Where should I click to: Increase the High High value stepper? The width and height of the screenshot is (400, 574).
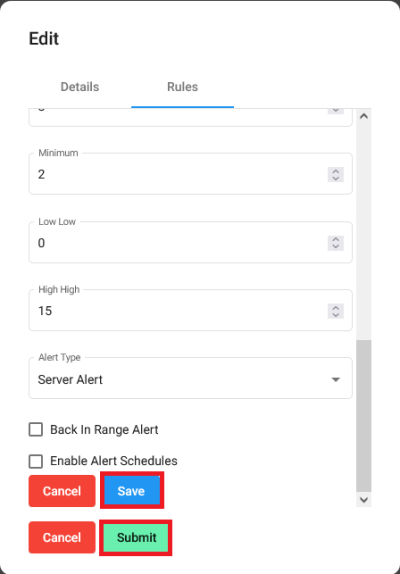point(336,308)
